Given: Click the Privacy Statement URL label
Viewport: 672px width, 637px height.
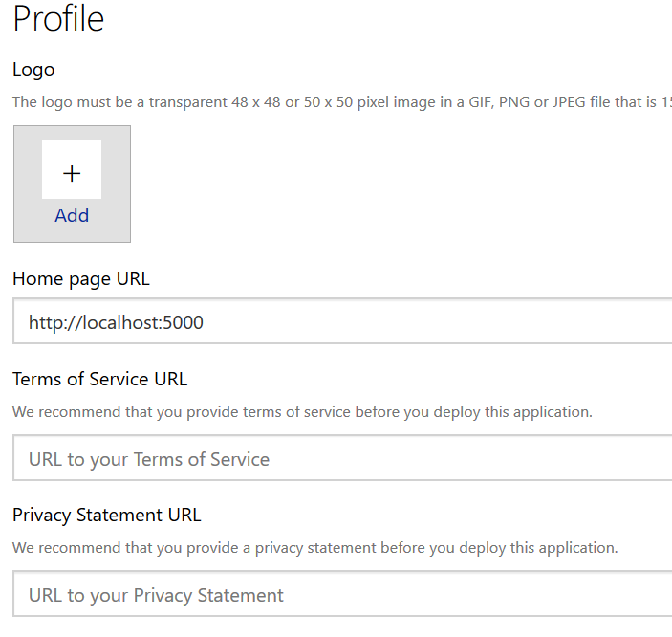Looking at the screenshot, I should (106, 515).
